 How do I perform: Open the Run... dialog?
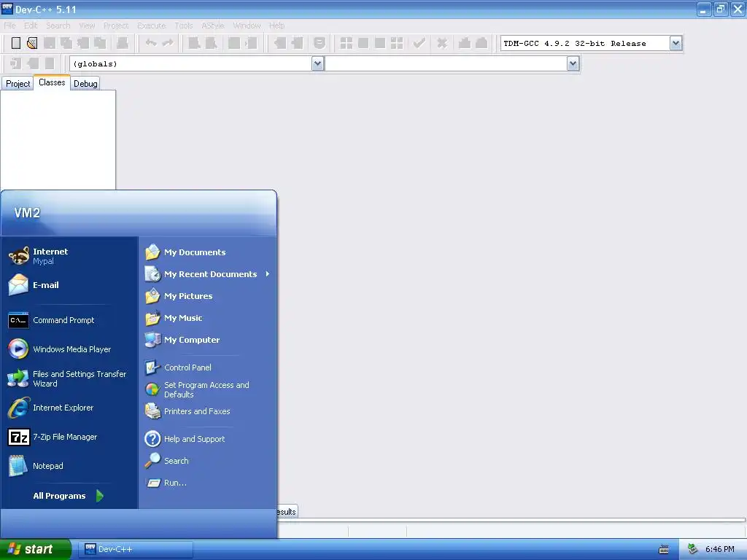tap(208, 483)
